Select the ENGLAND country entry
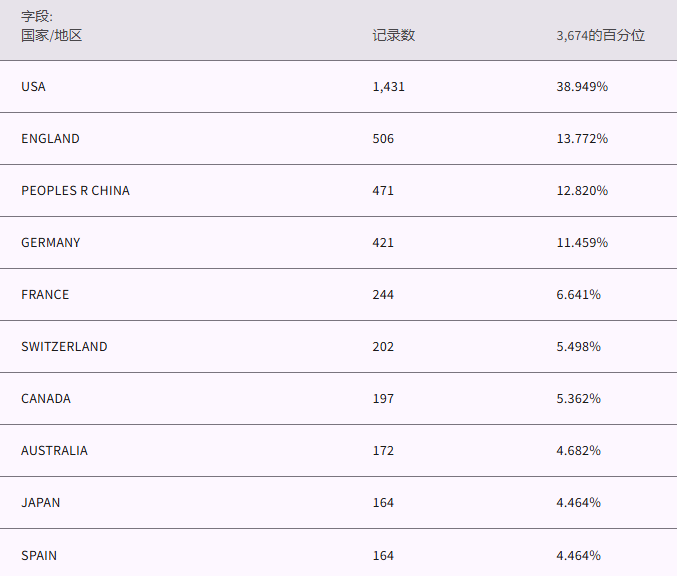This screenshot has height=576, width=677. tap(50, 139)
